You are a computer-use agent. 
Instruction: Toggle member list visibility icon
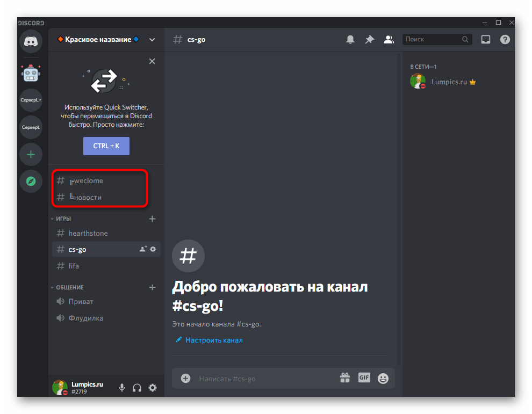tap(388, 40)
